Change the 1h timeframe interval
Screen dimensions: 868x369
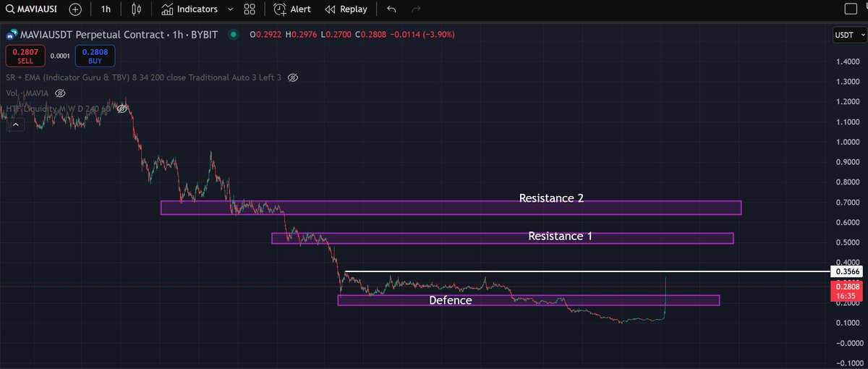tap(106, 9)
